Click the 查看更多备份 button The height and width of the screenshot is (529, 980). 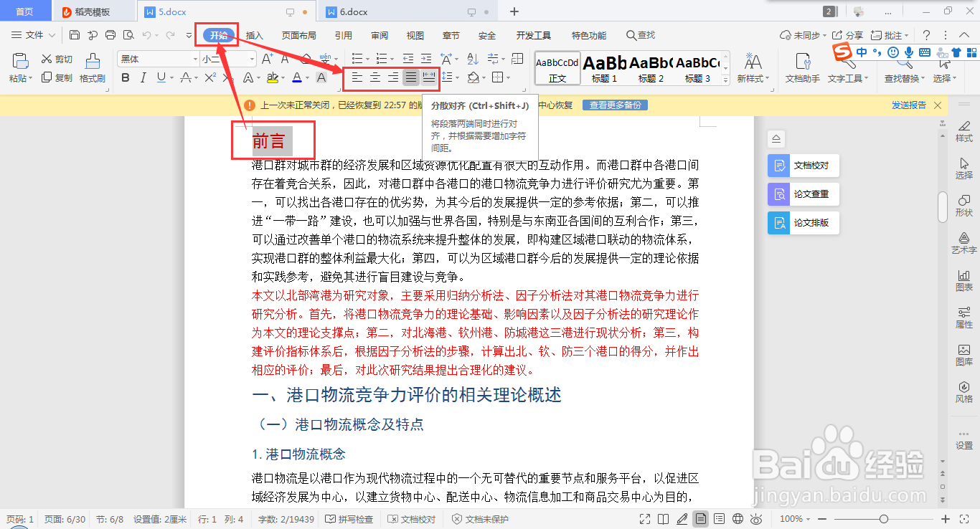pyautogui.click(x=615, y=105)
